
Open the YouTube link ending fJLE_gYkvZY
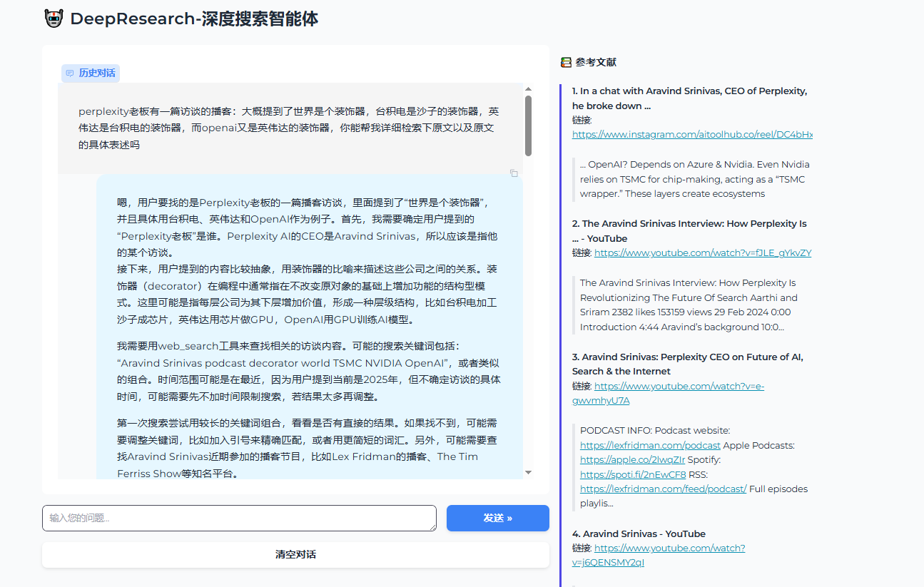[x=703, y=252]
